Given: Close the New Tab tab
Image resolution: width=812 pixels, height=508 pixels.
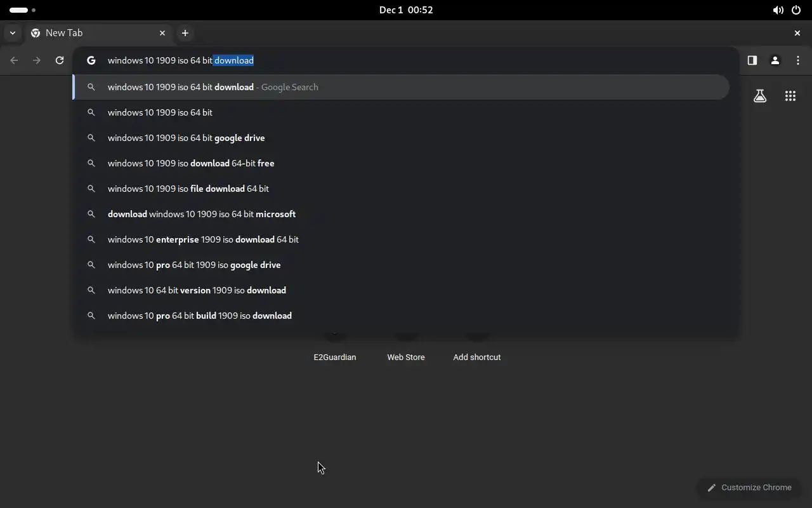Looking at the screenshot, I should point(162,33).
